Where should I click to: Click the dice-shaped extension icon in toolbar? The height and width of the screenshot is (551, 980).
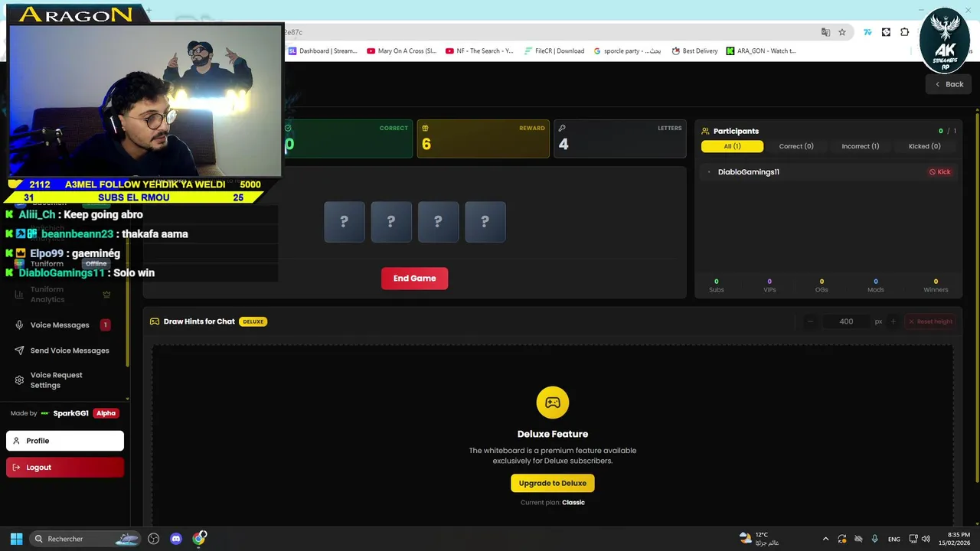[x=886, y=32]
